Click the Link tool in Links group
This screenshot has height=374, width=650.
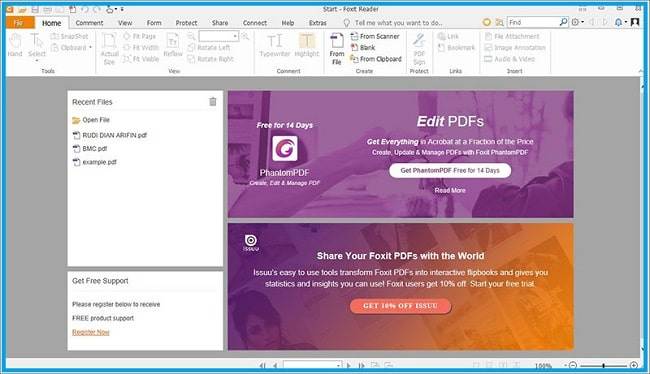pyautogui.click(x=448, y=36)
